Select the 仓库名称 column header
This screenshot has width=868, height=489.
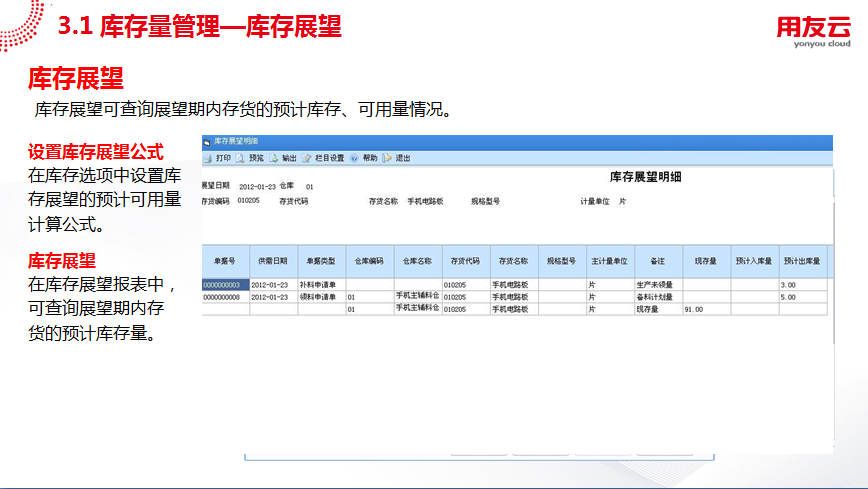click(417, 261)
